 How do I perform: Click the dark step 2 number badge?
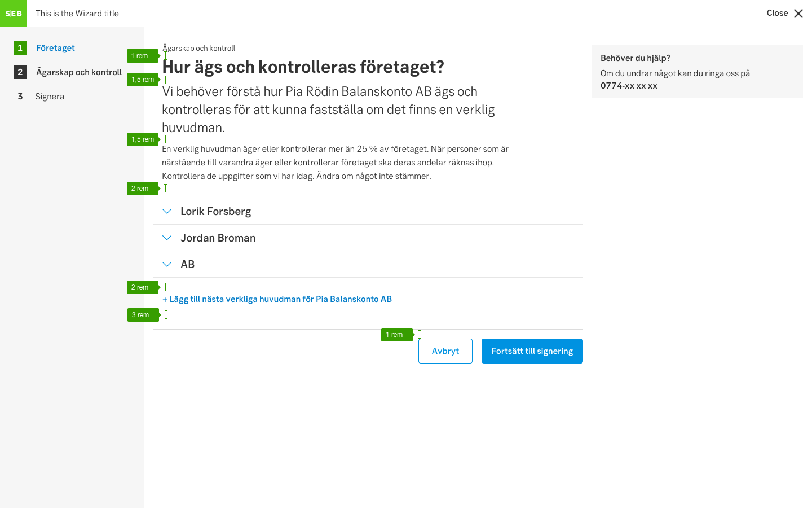(x=20, y=72)
